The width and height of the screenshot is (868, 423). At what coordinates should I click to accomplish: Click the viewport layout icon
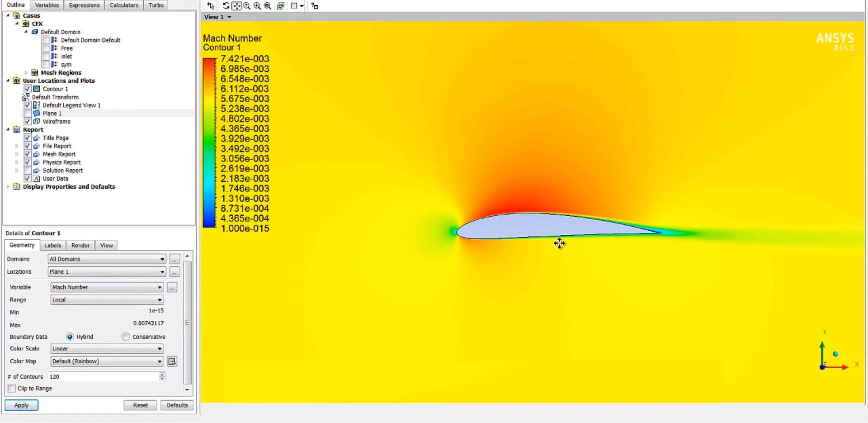pyautogui.click(x=294, y=6)
